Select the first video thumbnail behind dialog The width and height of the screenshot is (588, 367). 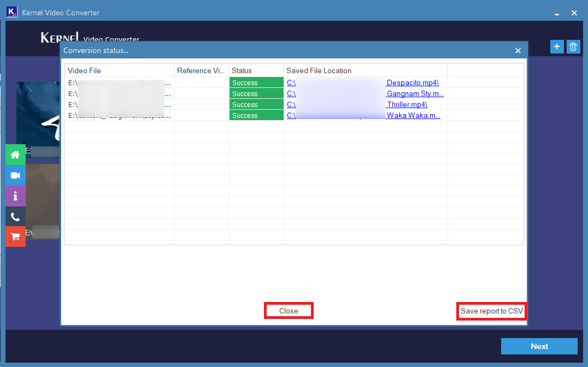click(38, 114)
